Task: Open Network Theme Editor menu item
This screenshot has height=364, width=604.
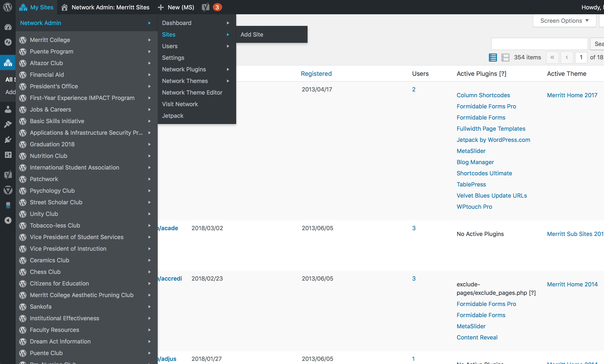Action: 192,92
